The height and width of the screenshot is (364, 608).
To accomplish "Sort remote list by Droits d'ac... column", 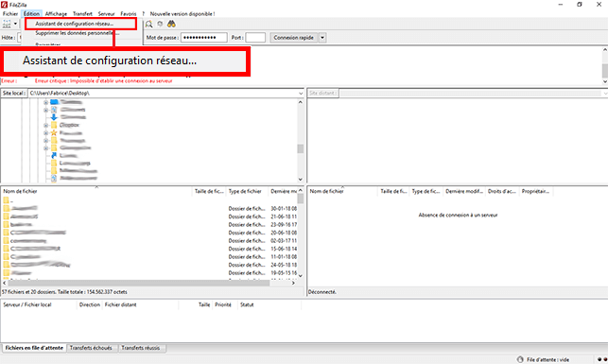I will [x=502, y=191].
